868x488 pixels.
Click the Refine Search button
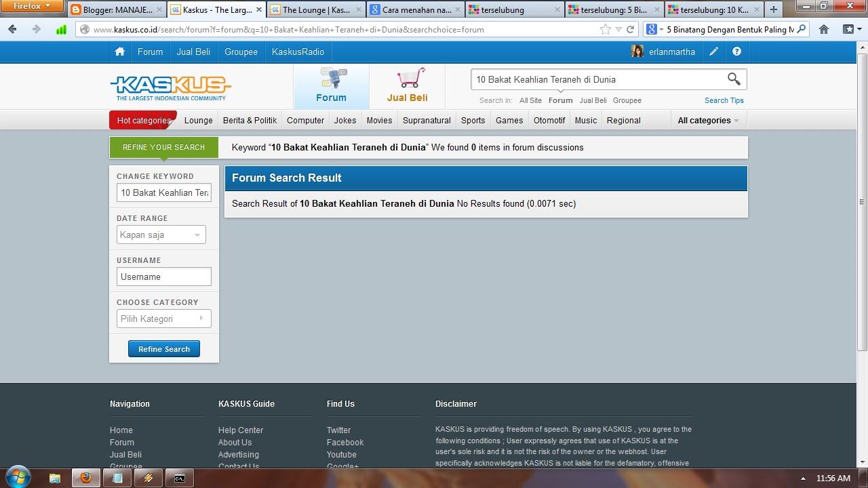pos(164,349)
